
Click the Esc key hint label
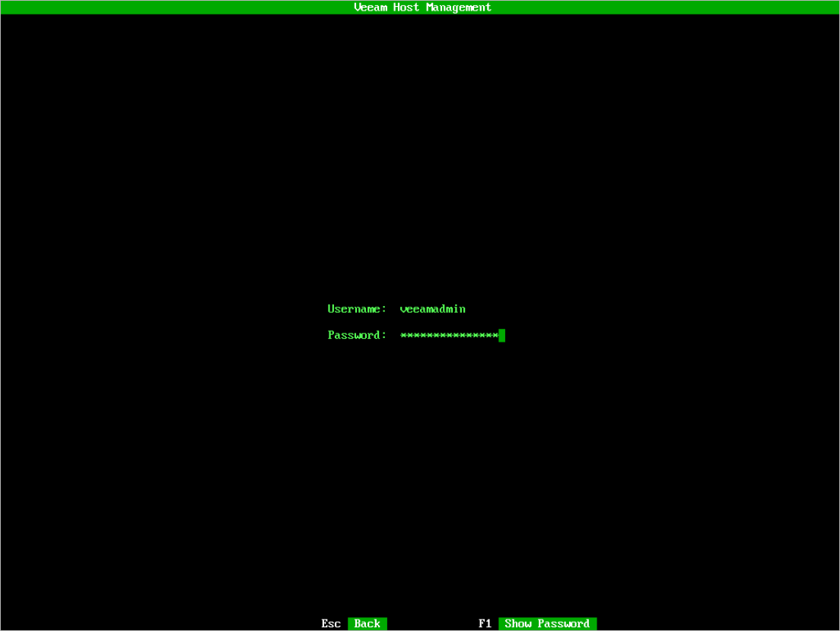(331, 623)
